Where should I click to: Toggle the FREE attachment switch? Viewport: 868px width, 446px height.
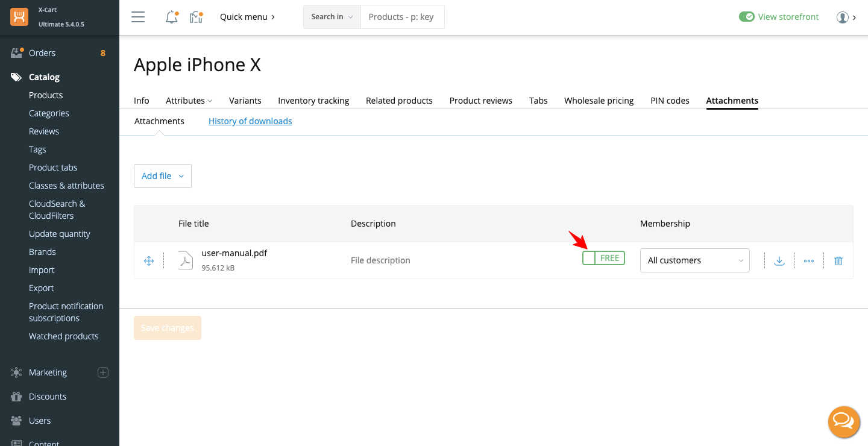coord(603,258)
